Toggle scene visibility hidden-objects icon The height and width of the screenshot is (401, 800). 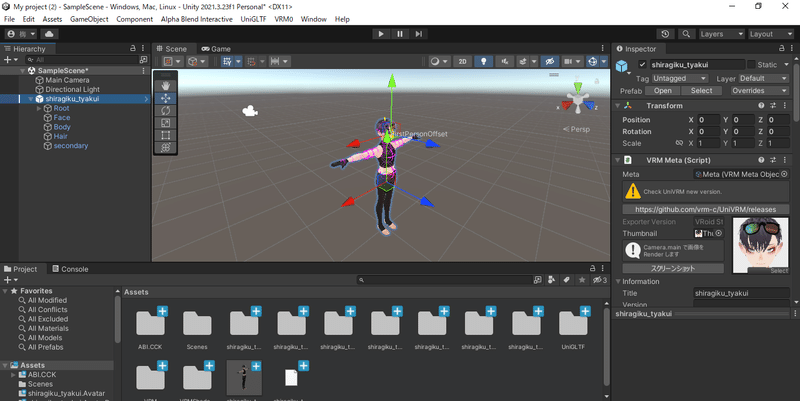(x=549, y=61)
